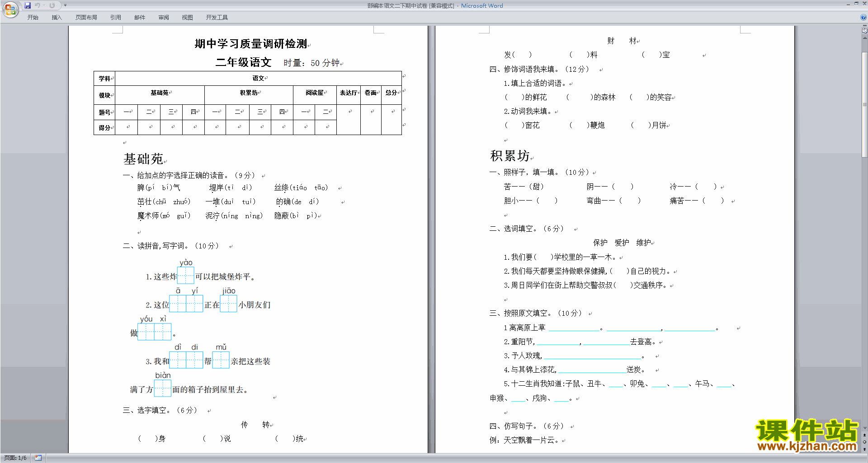Click the 模块 table cell
This screenshot has width=868, height=463.
click(104, 95)
